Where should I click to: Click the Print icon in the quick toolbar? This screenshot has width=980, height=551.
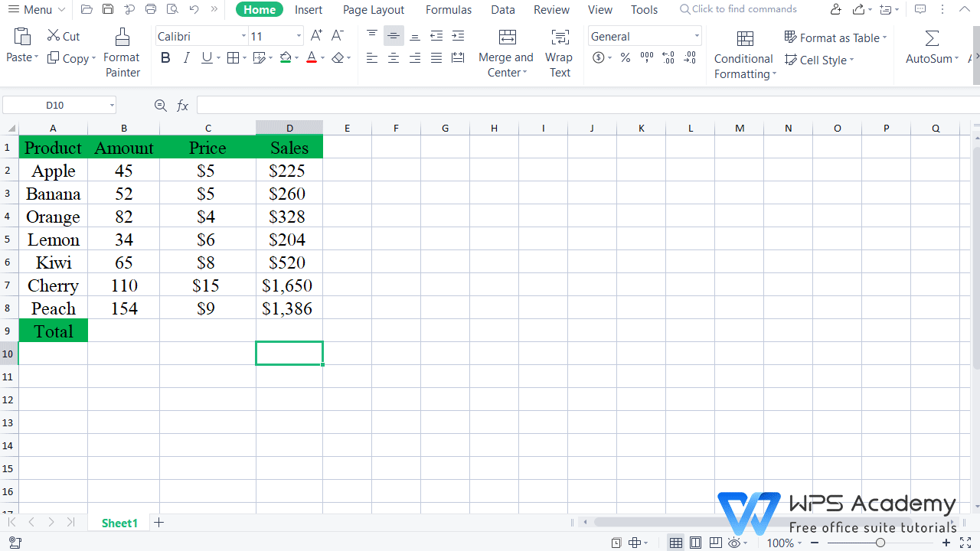coord(150,9)
